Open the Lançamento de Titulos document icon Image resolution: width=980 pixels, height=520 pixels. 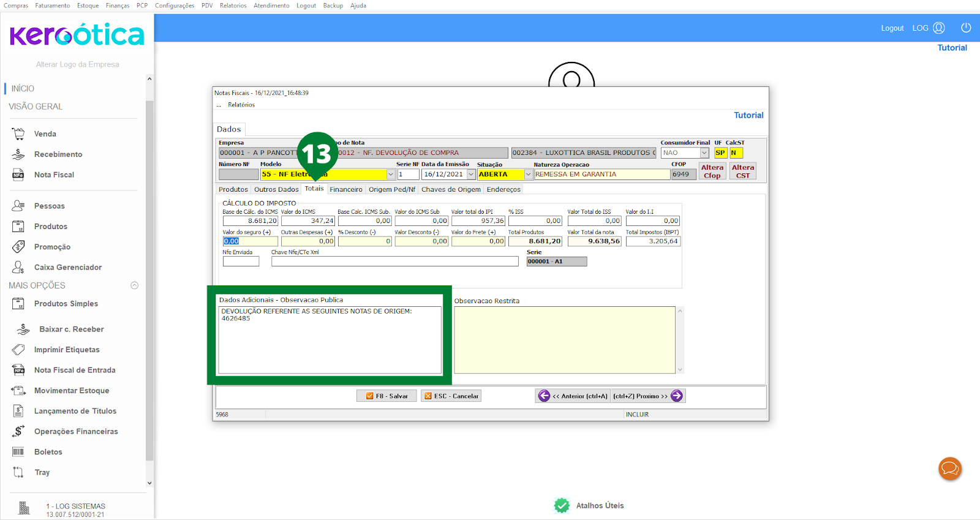tap(18, 411)
